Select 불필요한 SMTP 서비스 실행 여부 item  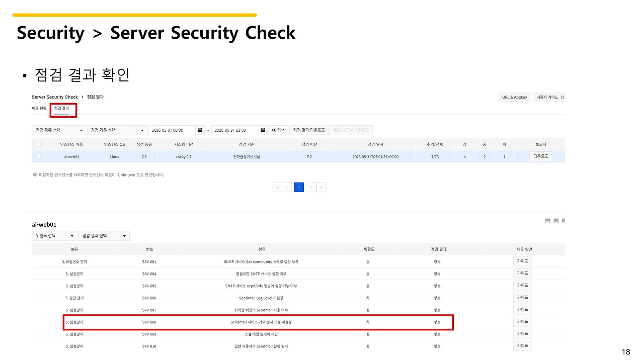tap(261, 274)
